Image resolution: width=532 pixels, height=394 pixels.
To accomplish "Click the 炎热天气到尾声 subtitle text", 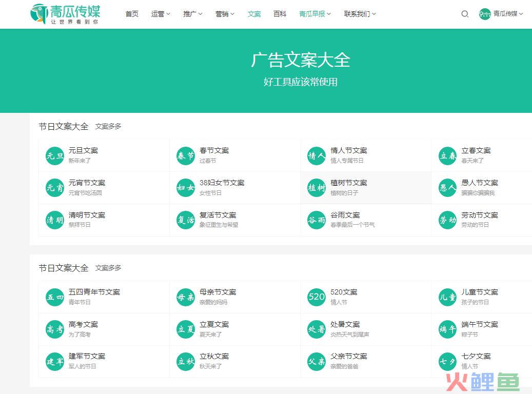I will point(350,334).
